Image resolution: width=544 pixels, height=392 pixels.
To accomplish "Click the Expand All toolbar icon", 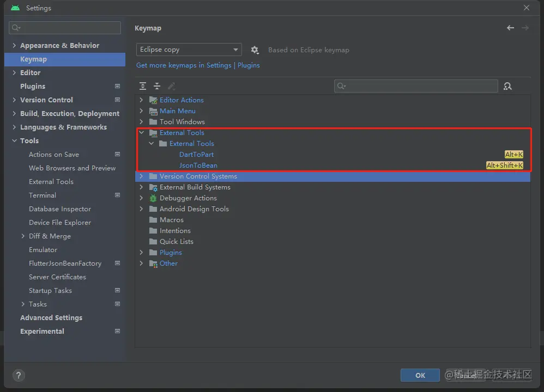I will pyautogui.click(x=143, y=86).
